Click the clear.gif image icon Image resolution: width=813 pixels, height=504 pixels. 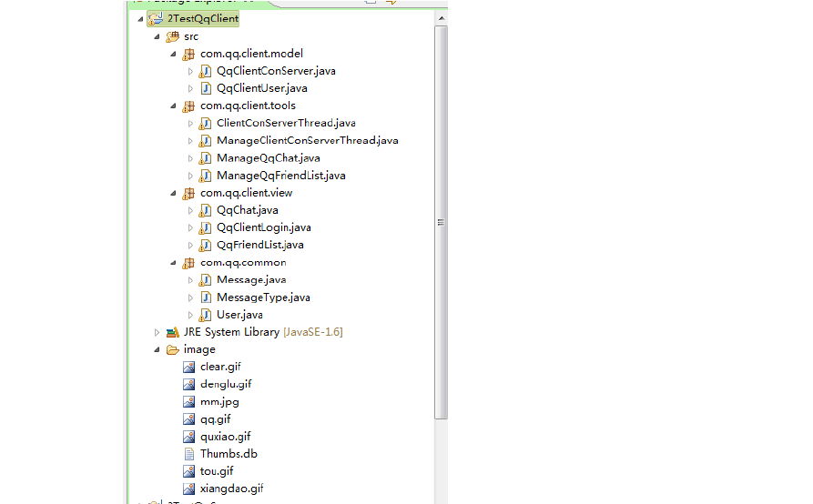[188, 368]
